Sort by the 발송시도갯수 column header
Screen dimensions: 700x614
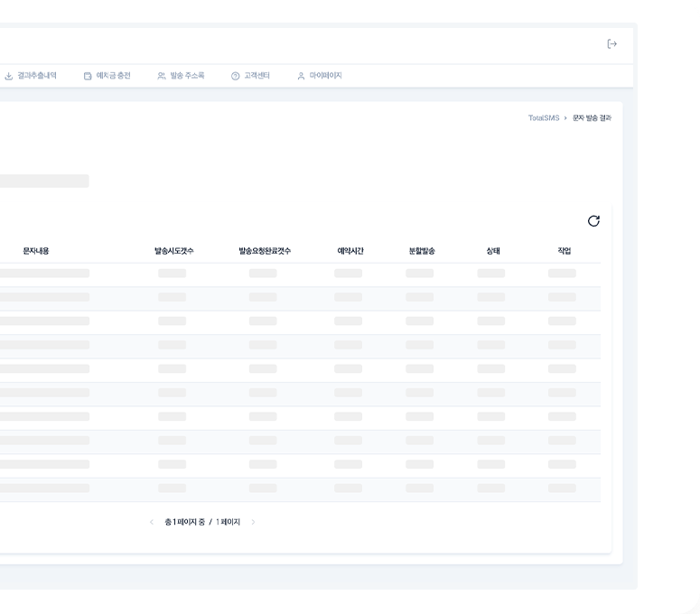coord(173,251)
